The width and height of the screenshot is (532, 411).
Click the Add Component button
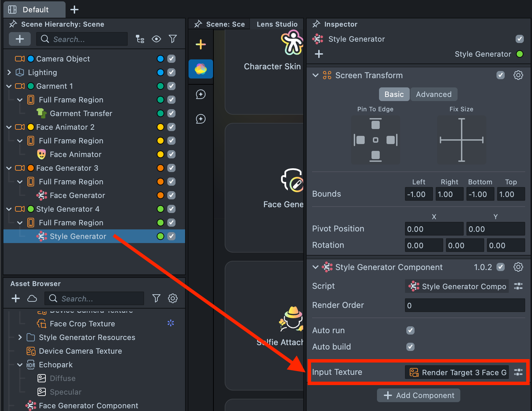(419, 395)
